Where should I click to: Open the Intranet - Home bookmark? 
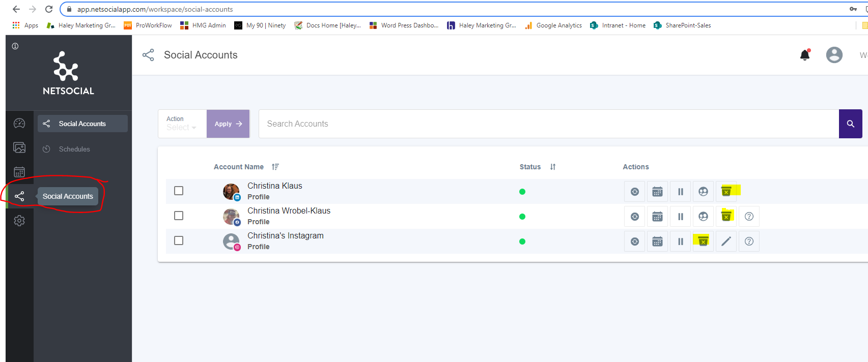tap(618, 25)
